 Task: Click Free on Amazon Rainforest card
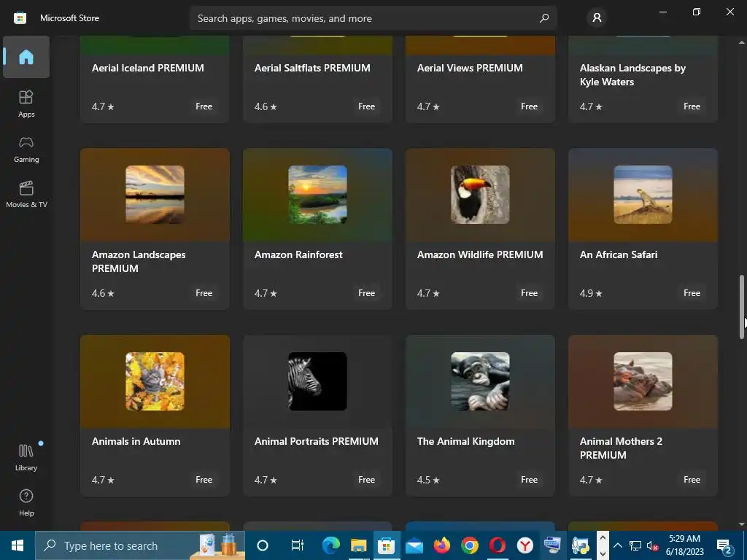pyautogui.click(x=366, y=293)
